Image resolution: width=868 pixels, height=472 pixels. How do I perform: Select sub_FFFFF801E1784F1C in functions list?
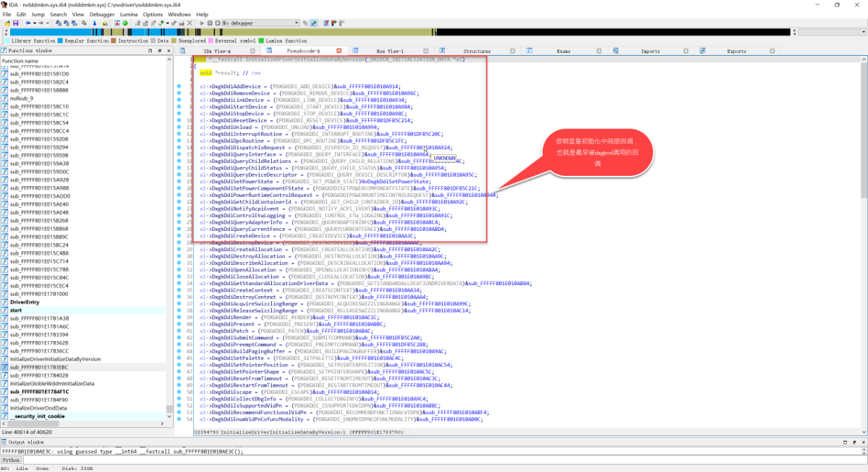[82, 392]
